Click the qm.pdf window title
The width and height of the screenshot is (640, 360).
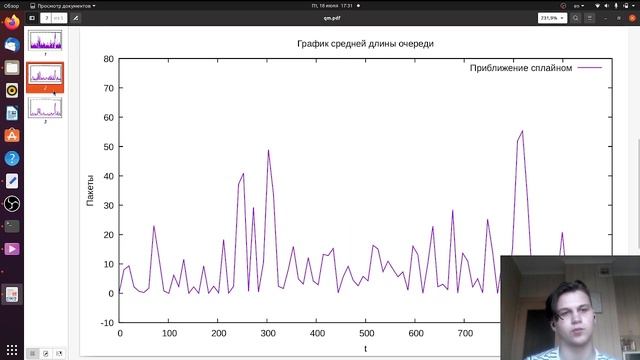click(332, 18)
